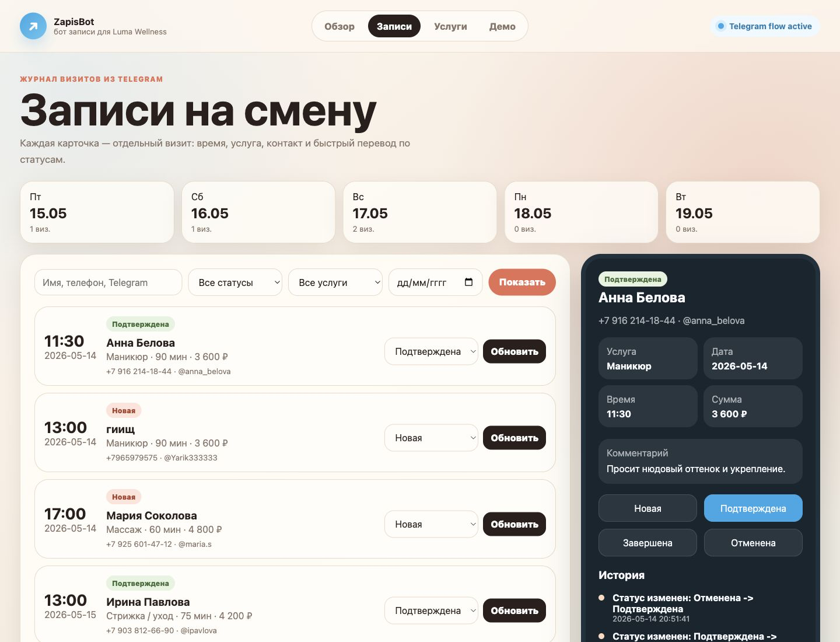The width and height of the screenshot is (840, 642).
Task: Open status dropdown for Ирина Павлова
Action: tap(431, 610)
